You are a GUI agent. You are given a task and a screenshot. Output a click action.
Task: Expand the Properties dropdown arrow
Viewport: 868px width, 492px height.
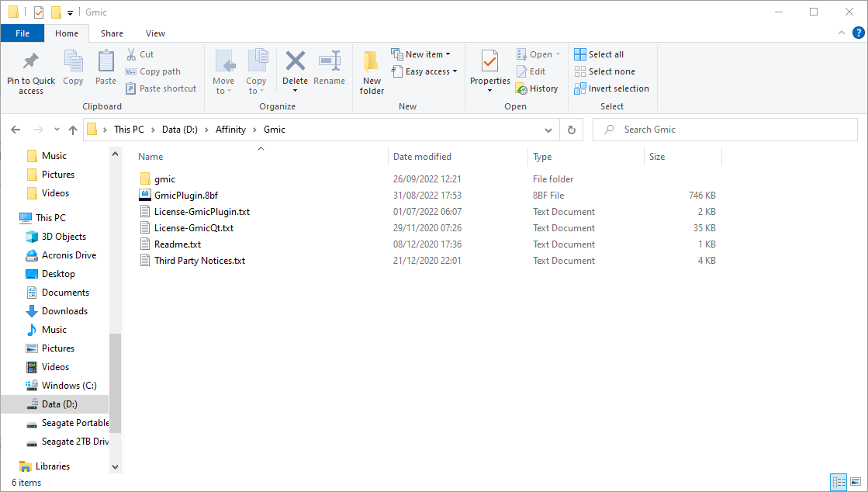pyautogui.click(x=490, y=91)
